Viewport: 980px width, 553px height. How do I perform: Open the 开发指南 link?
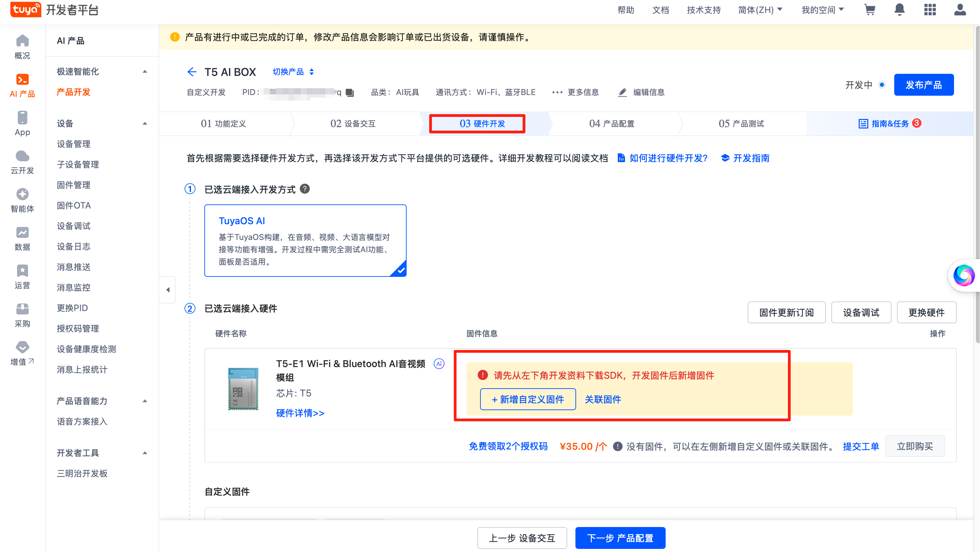point(745,158)
